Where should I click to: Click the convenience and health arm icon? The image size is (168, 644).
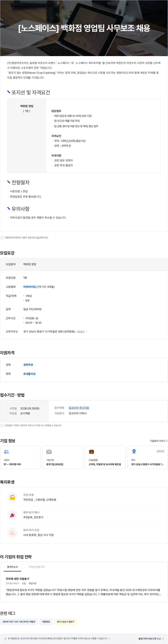(x=12, y=533)
